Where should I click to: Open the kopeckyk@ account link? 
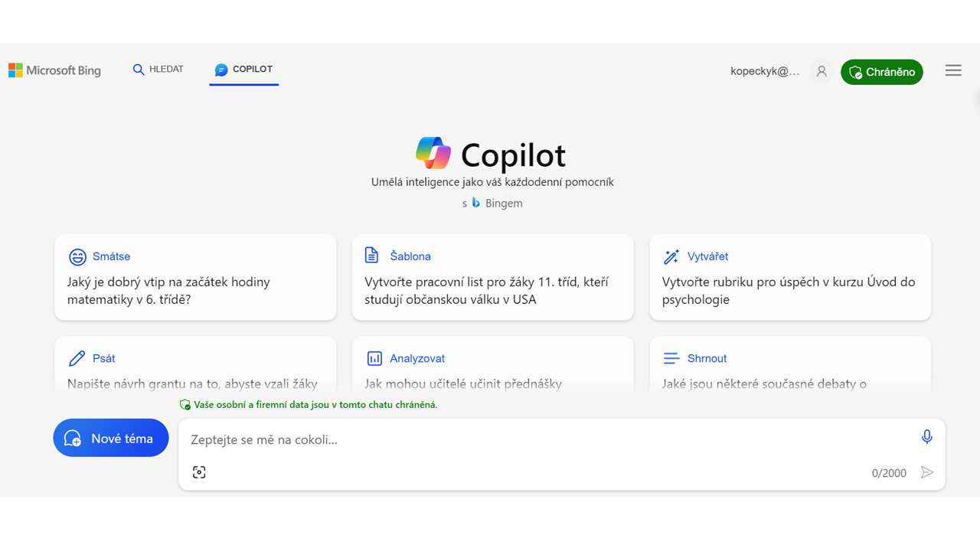pos(765,71)
